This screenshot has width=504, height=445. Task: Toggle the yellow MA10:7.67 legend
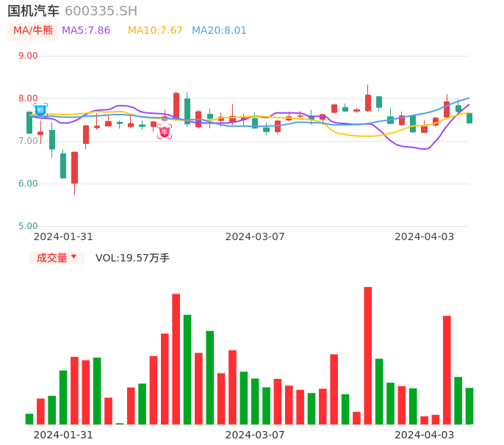coord(155,31)
